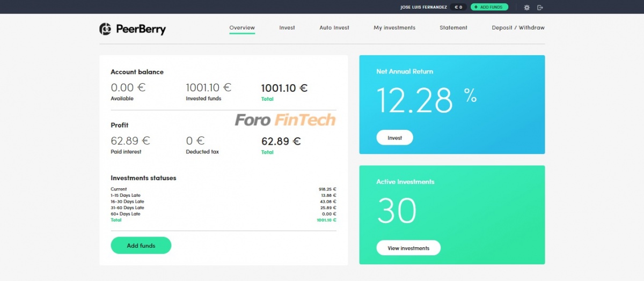Image resolution: width=644 pixels, height=281 pixels.
Task: Click the 13.88 € amount
Action: (328, 195)
